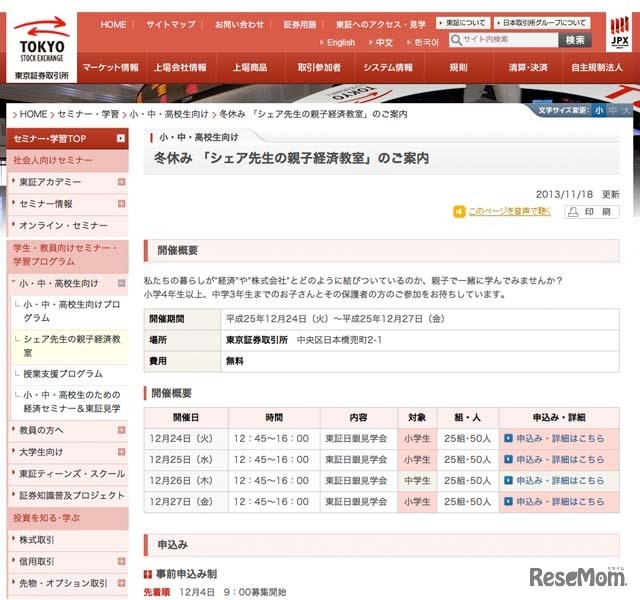This screenshot has height=600, width=640.
Task: Set text size to 大
Action: (626, 110)
